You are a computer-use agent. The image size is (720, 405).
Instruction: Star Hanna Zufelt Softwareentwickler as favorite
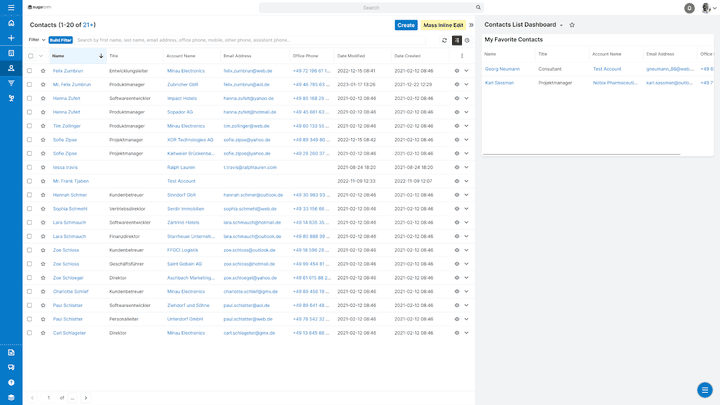tap(43, 98)
